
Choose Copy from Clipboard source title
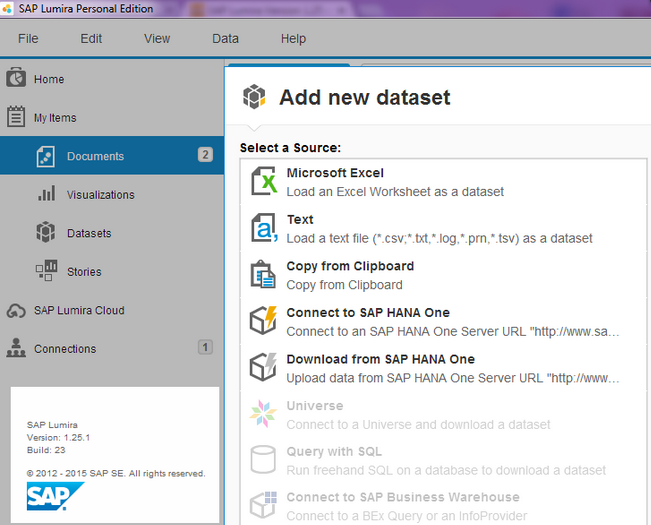click(350, 266)
